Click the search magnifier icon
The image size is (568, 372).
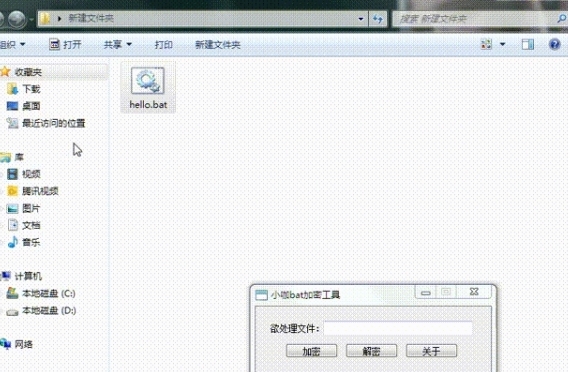coord(561,18)
